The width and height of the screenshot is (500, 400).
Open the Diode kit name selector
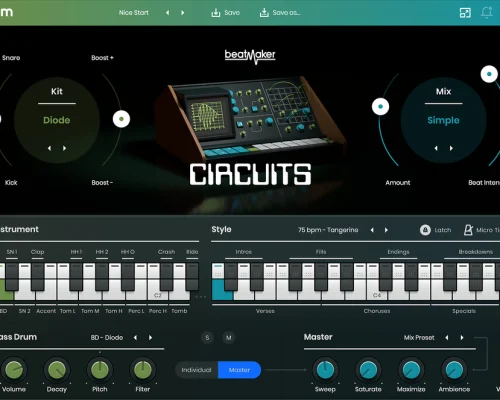click(x=57, y=120)
